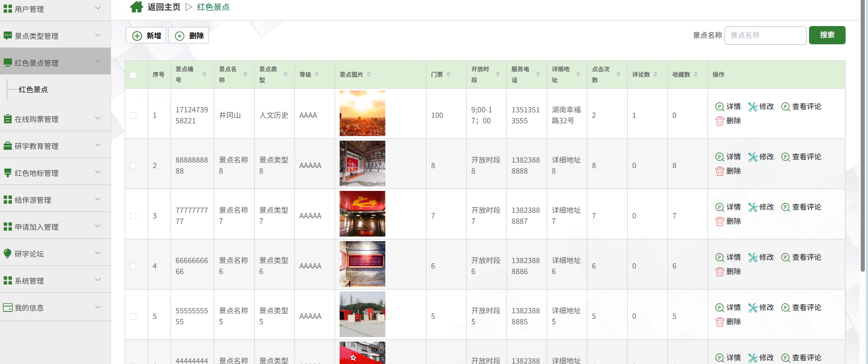The height and width of the screenshot is (364, 868).
Task: Click 查看评论 icon for 井冈山 row
Action: tap(785, 106)
